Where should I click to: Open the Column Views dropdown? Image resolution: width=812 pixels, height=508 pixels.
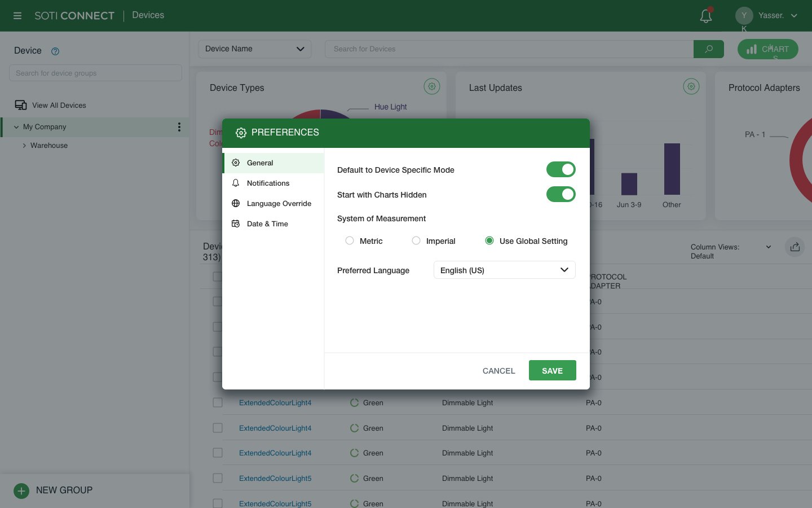point(731,251)
